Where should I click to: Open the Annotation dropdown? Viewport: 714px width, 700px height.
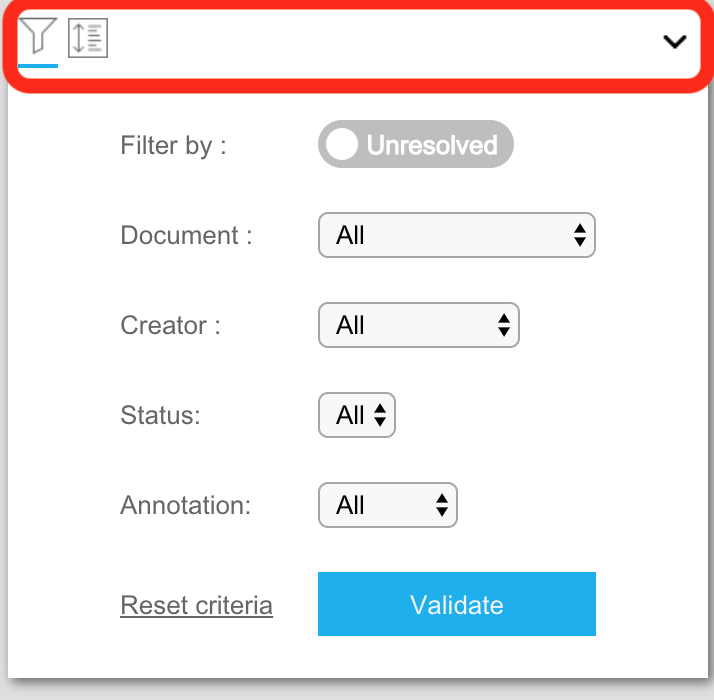point(388,505)
